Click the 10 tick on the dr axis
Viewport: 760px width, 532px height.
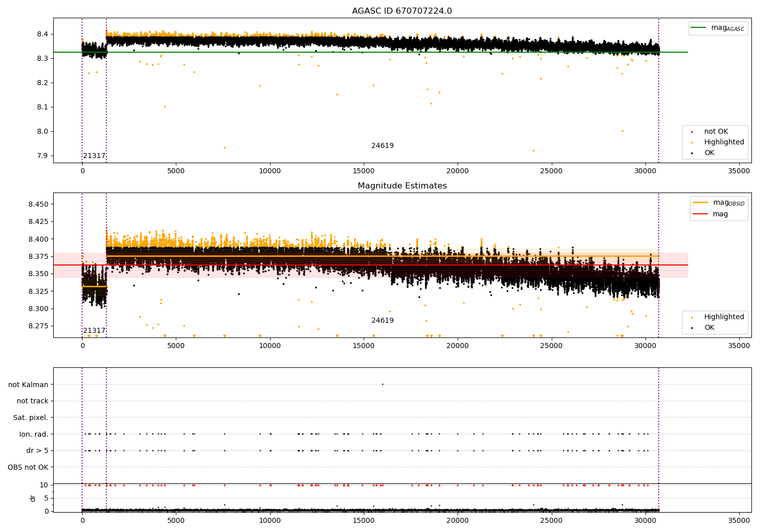pos(44,485)
